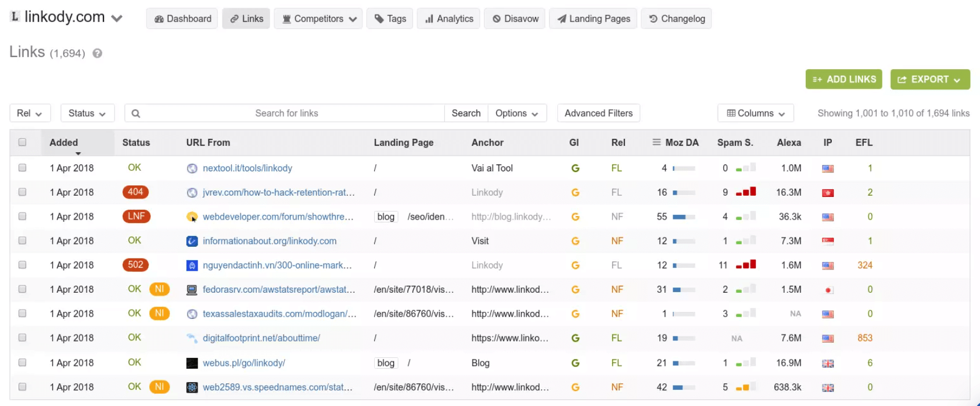Click the Moz DA bar for webdeveloper.com row
Image resolution: width=980 pixels, height=406 pixels.
pyautogui.click(x=684, y=217)
